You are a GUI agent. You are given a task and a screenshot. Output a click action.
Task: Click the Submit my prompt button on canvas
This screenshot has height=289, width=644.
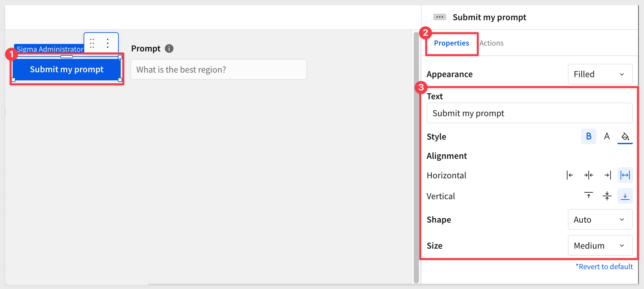(x=67, y=69)
